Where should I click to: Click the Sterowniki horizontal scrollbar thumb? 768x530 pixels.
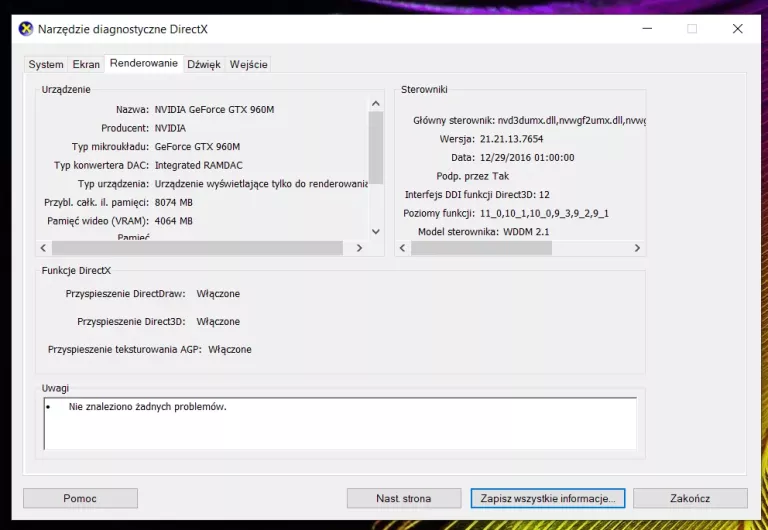pos(481,248)
